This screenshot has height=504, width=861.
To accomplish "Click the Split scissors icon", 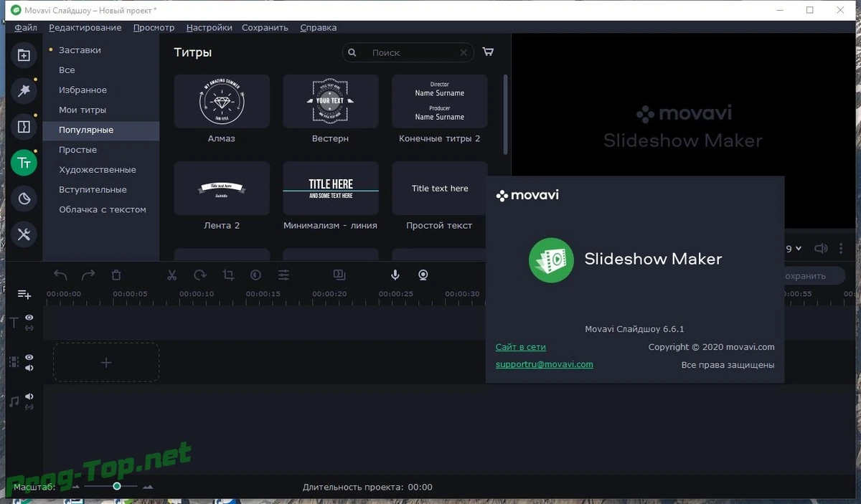I will coord(172,275).
